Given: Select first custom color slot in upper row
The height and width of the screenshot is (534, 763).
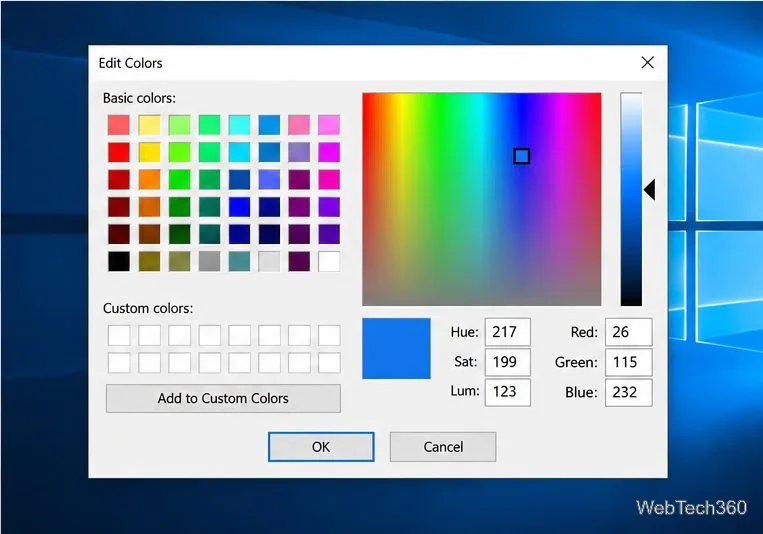Looking at the screenshot, I should pyautogui.click(x=119, y=335).
